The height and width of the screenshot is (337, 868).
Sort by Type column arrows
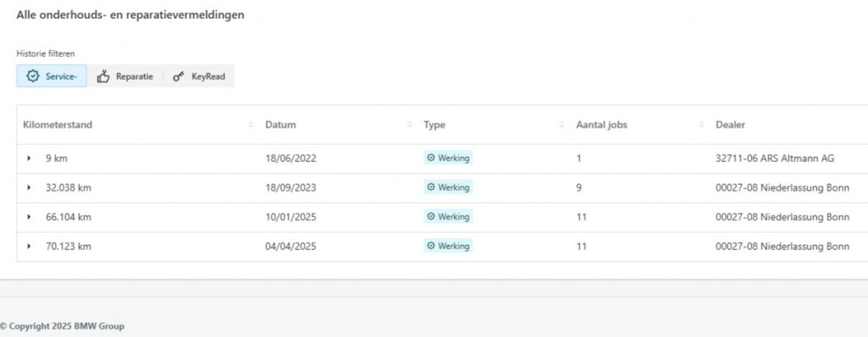point(561,125)
